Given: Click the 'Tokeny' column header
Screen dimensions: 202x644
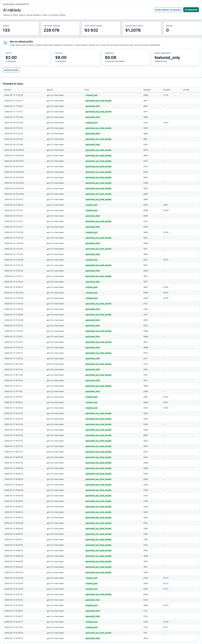Looking at the screenshot, I should click(x=147, y=90).
